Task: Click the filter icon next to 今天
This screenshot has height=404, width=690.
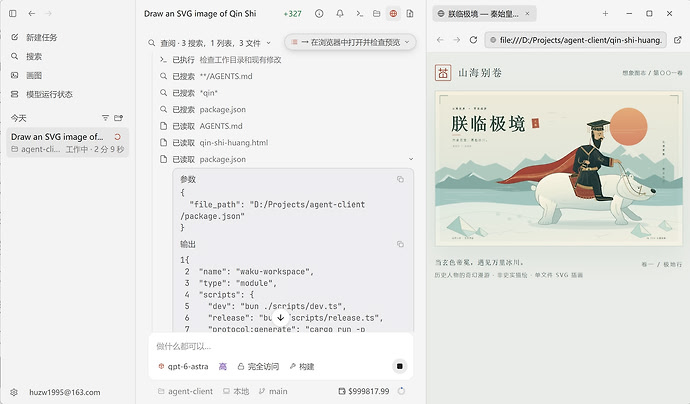Action: click(x=105, y=118)
